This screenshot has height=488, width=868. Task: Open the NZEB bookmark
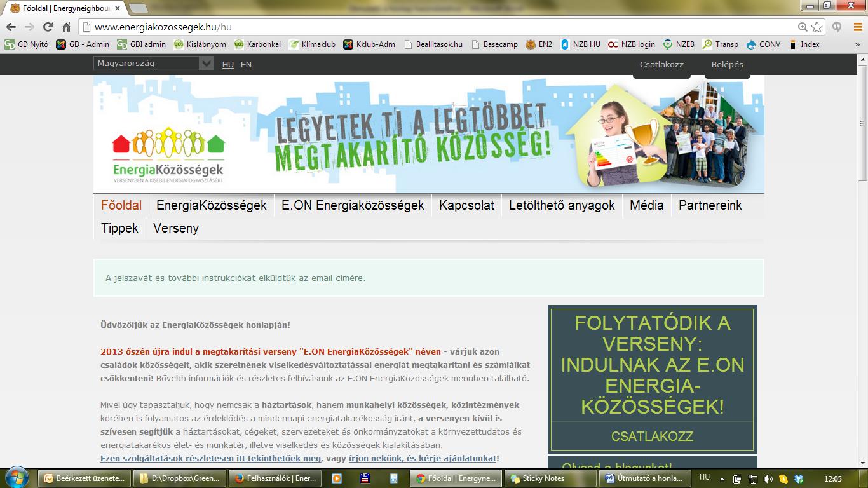pyautogui.click(x=679, y=44)
